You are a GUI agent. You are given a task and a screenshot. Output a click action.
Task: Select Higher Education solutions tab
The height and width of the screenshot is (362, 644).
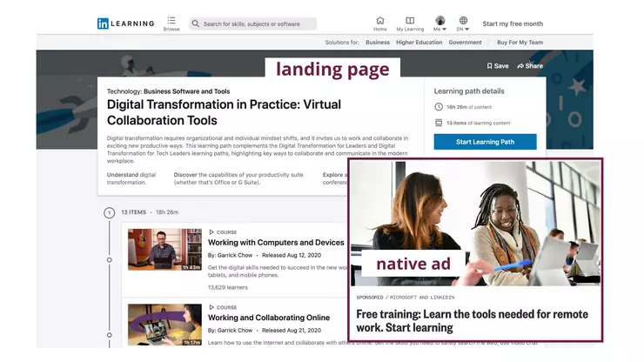point(419,42)
